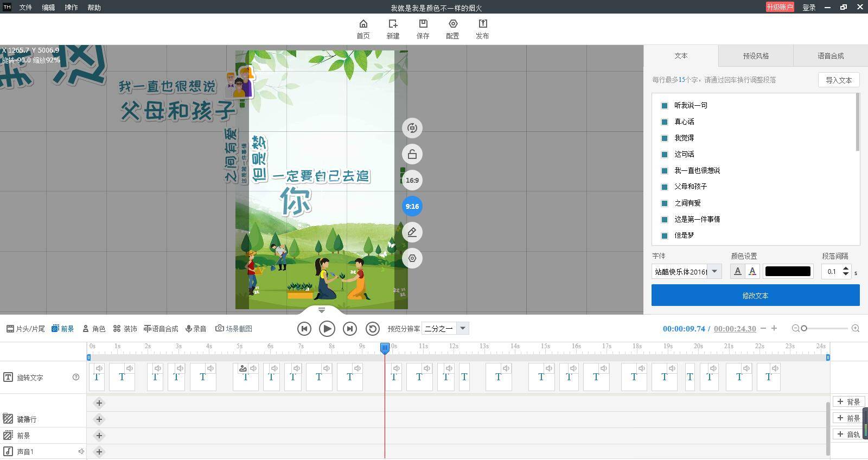Screen dimensions: 868x460
Task: Click the 发布 publish icon
Action: click(x=482, y=24)
